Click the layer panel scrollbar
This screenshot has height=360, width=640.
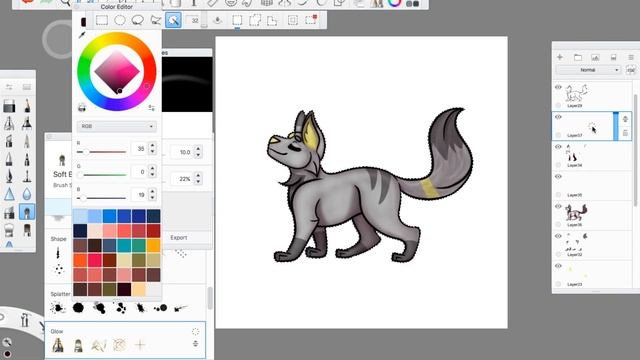pos(635,149)
